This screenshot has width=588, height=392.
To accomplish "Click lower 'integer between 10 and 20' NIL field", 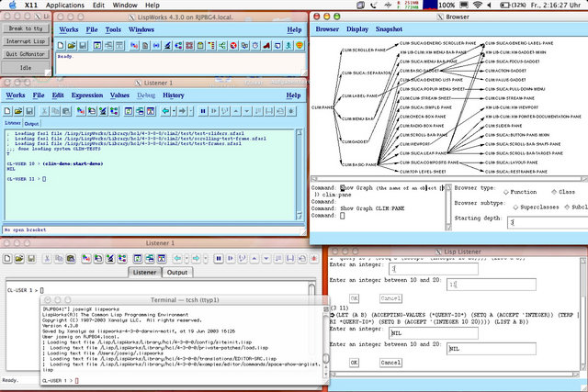I will [492, 349].
